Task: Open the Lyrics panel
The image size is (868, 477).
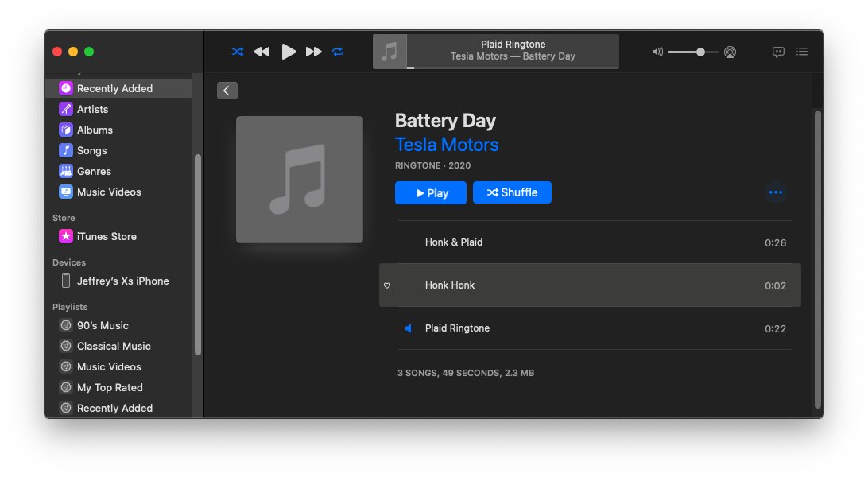Action: pos(778,52)
